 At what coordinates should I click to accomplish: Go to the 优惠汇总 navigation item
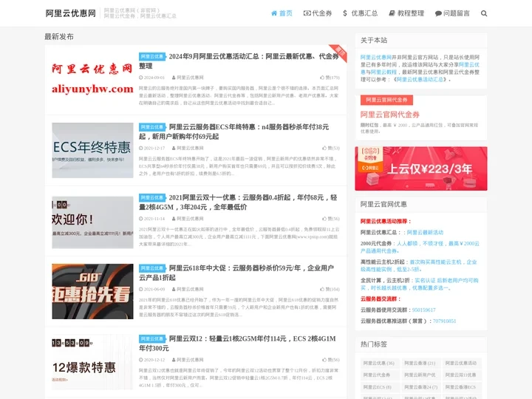point(361,13)
